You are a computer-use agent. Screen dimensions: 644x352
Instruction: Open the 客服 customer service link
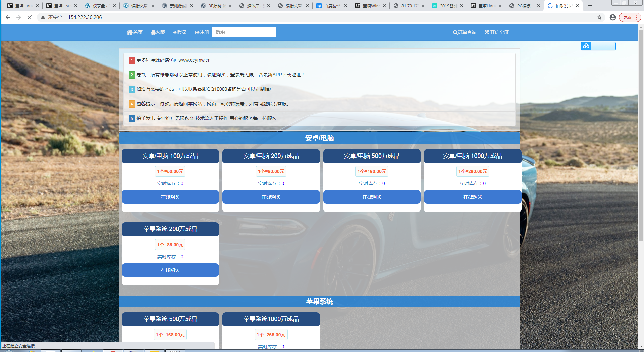pyautogui.click(x=158, y=32)
